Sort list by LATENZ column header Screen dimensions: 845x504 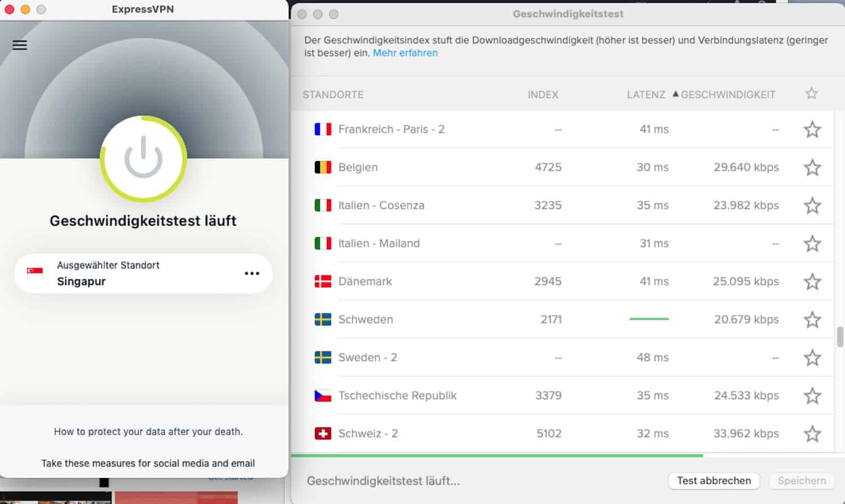click(x=646, y=95)
